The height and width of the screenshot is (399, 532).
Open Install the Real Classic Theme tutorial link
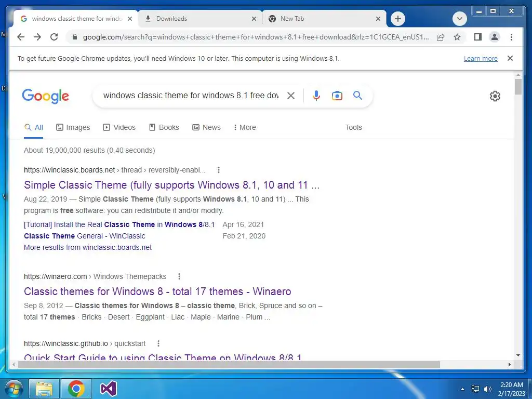pos(119,224)
